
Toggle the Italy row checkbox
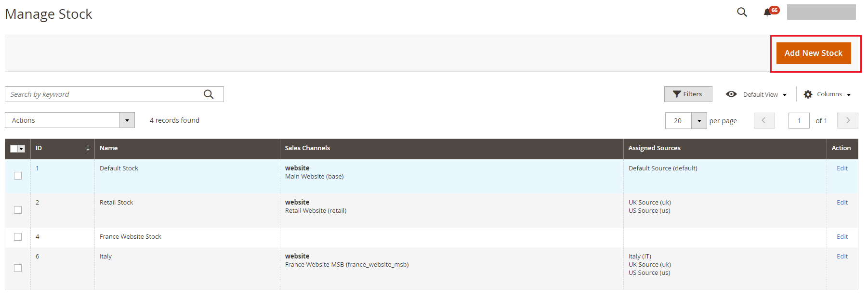coord(18,268)
